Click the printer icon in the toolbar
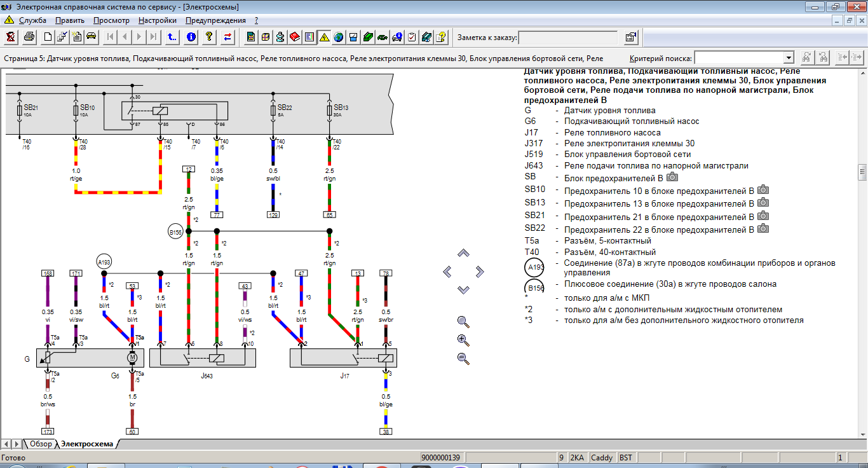Image resolution: width=868 pixels, height=468 pixels. coord(29,37)
